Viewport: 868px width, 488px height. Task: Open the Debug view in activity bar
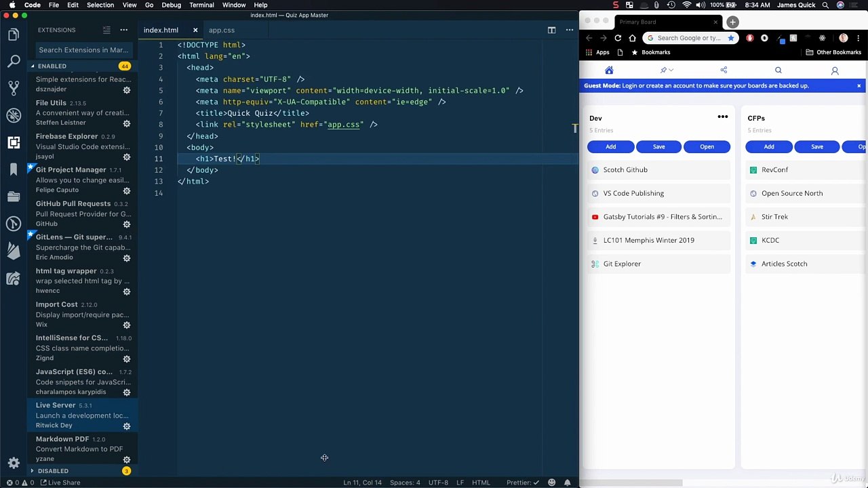pos(14,115)
